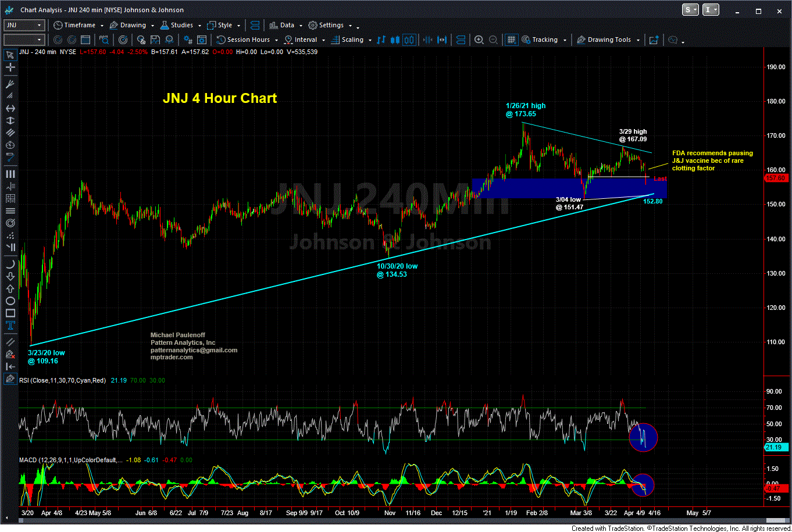
Task: Select the crosshair cursor tool
Action: coord(10,68)
